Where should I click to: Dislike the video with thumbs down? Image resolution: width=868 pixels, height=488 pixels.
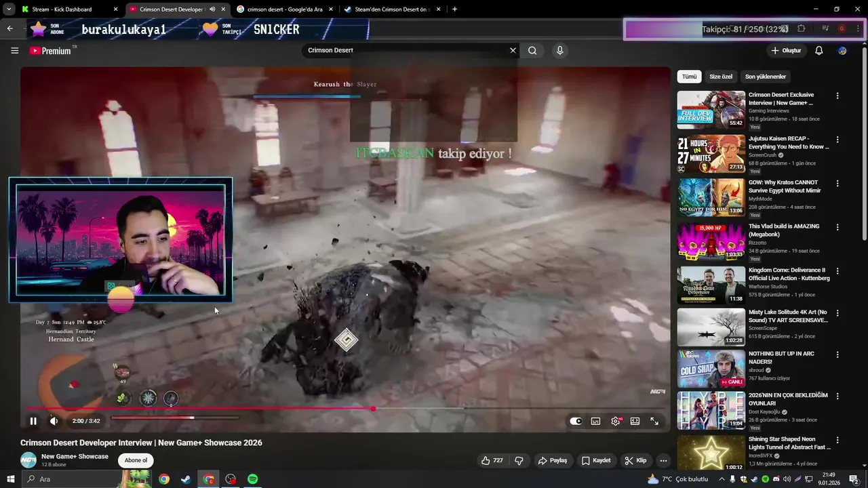pyautogui.click(x=519, y=460)
